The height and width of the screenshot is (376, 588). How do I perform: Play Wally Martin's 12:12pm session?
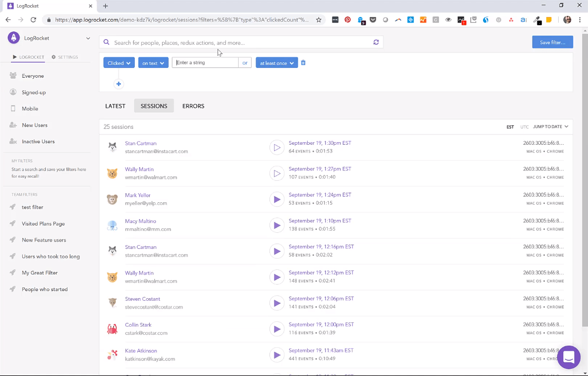pyautogui.click(x=277, y=277)
